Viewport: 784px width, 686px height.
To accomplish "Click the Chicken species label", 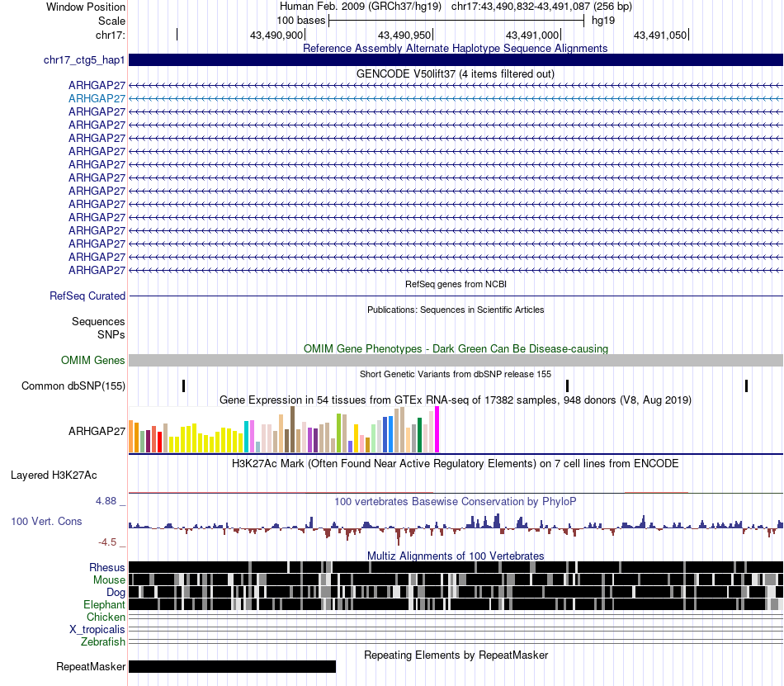I will (x=106, y=617).
